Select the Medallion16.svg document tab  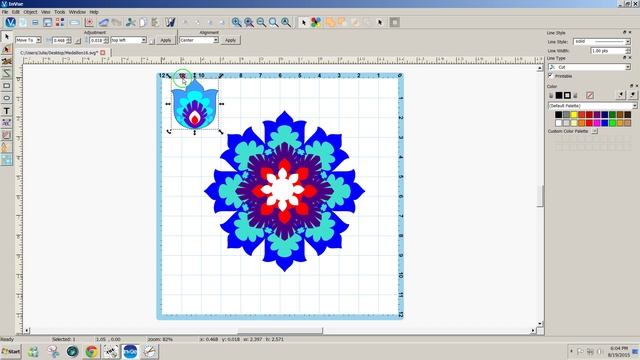(59, 53)
